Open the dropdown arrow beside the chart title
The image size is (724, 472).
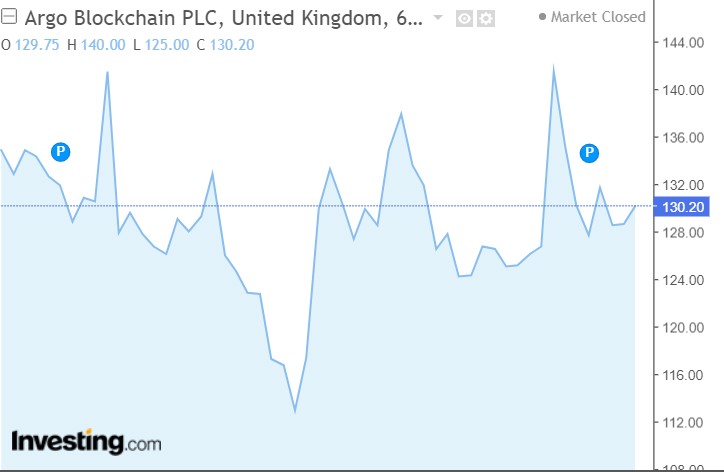(x=438, y=18)
